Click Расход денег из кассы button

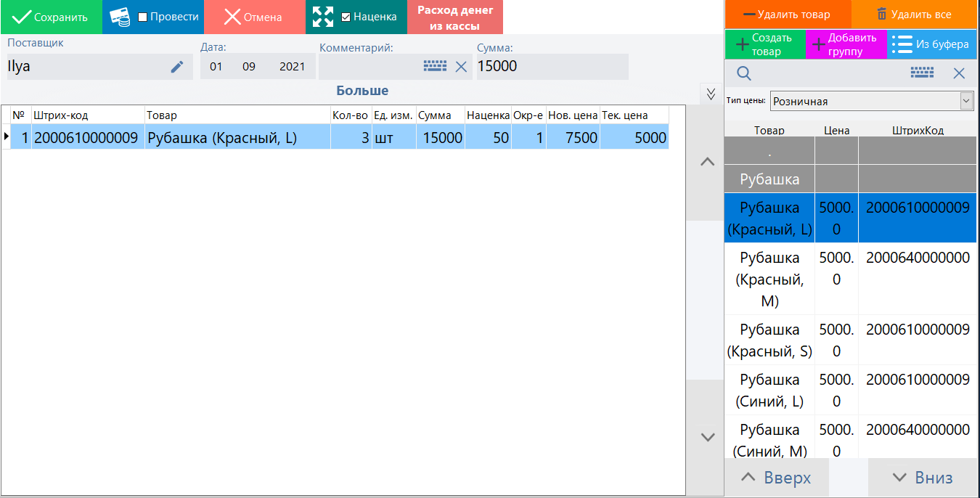pyautogui.click(x=454, y=17)
